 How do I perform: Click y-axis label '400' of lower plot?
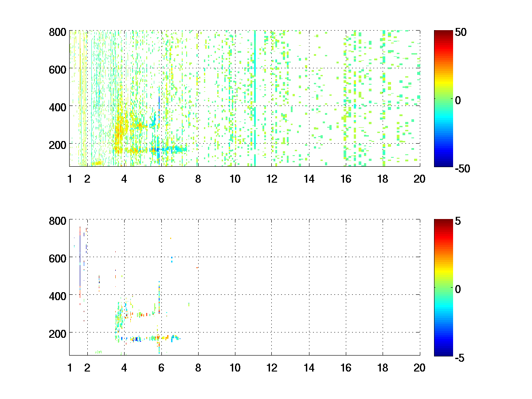[58, 296]
